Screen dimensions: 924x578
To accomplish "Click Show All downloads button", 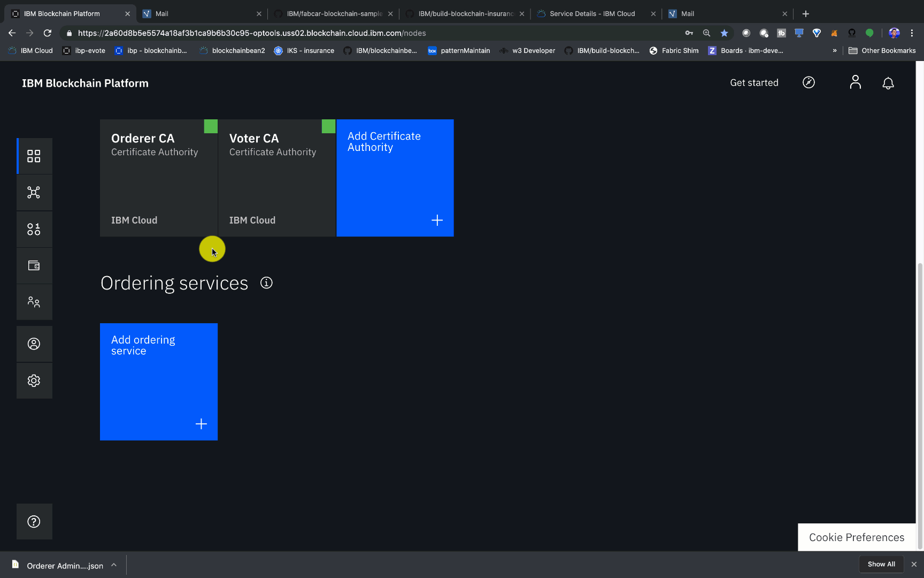I will click(x=881, y=564).
